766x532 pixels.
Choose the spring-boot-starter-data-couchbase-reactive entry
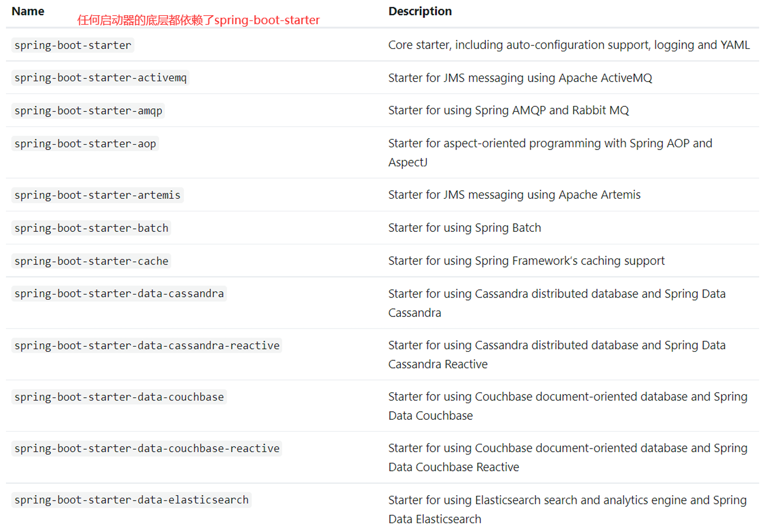[147, 449]
